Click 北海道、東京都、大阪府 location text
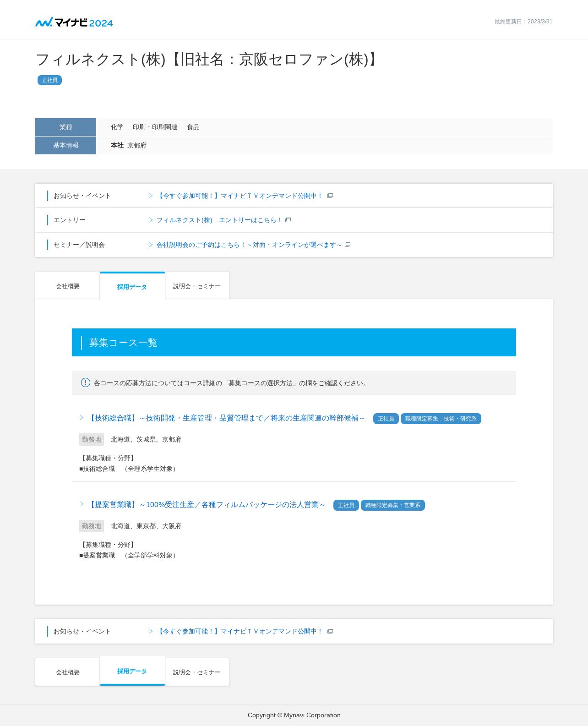The width and height of the screenshot is (588, 726). point(146,526)
